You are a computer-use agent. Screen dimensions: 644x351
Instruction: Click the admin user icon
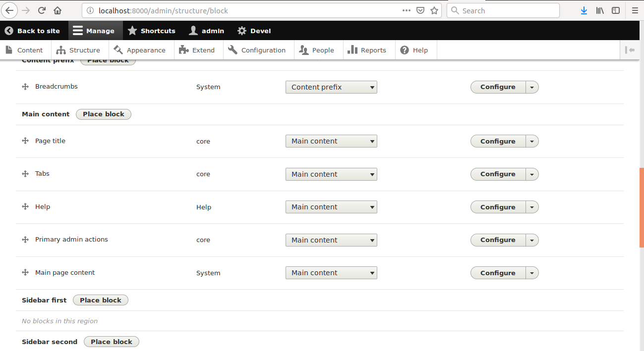(x=193, y=30)
